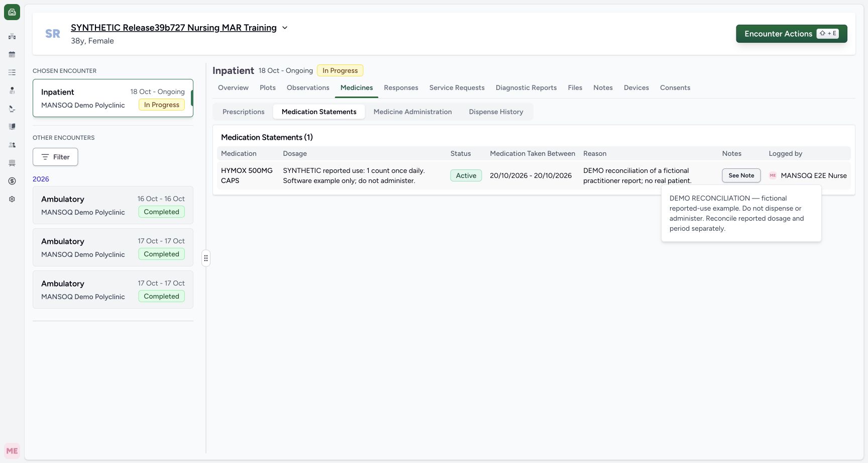Select the Prescriptions sub-tab
This screenshot has width=868, height=463.
click(x=243, y=112)
